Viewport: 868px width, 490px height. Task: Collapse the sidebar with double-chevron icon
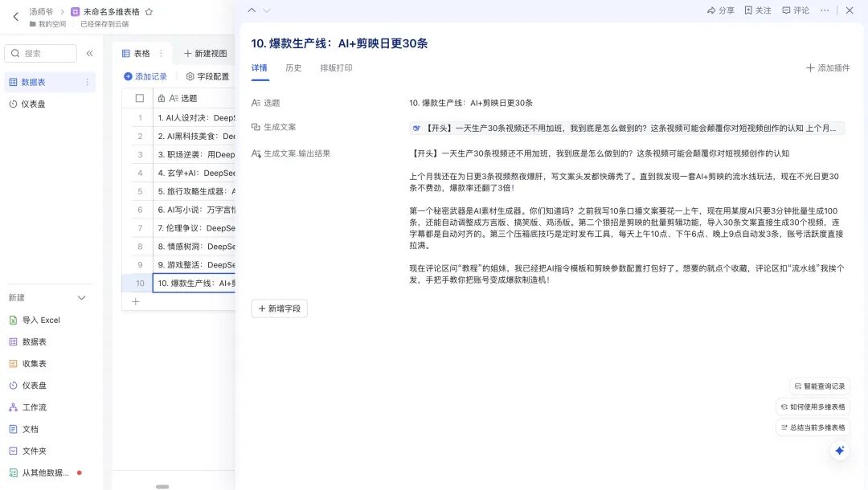(x=90, y=53)
